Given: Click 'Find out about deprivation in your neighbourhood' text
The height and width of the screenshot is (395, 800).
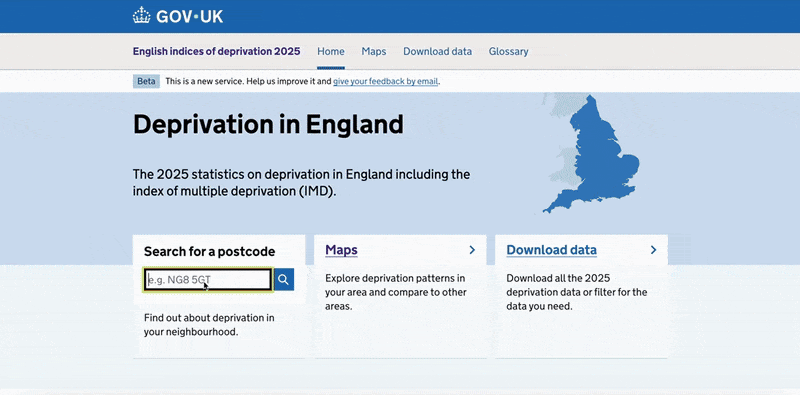Looking at the screenshot, I should pos(209,325).
